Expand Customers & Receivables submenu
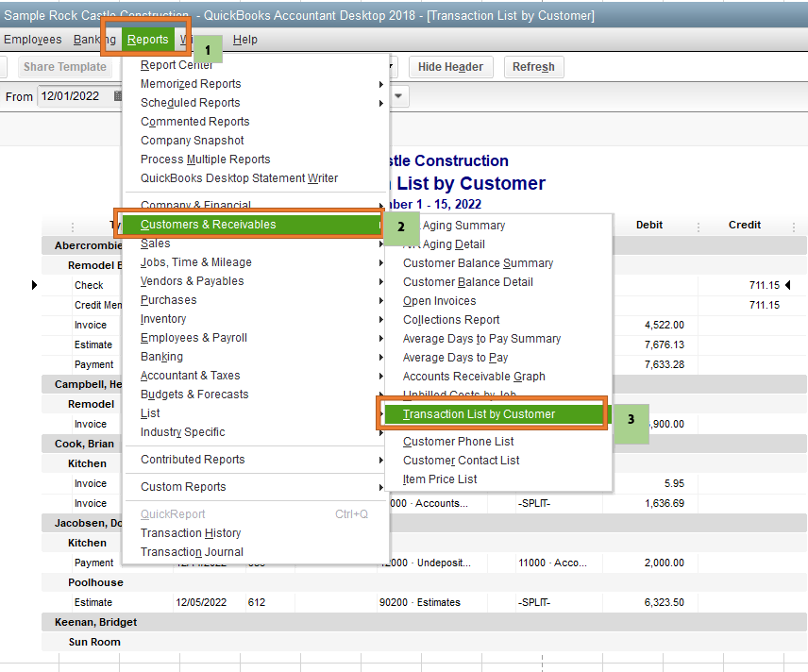This screenshot has width=808, height=672. (253, 225)
